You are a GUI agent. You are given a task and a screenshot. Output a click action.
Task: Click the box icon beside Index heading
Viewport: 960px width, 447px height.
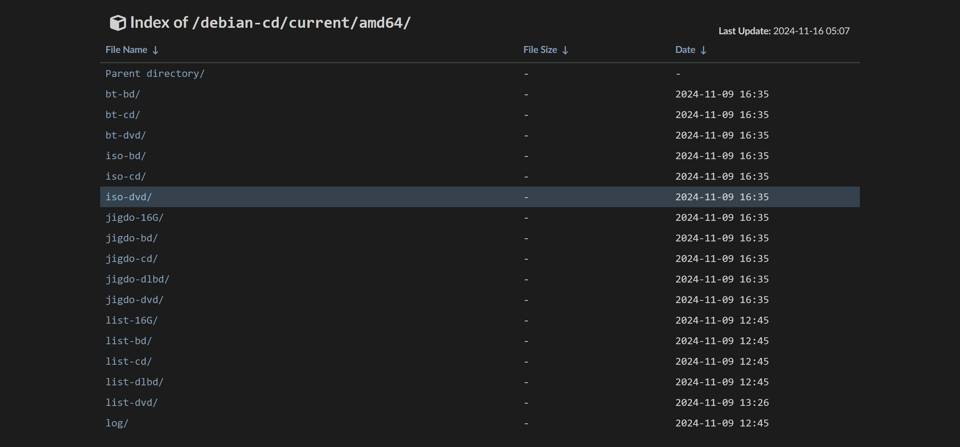click(x=117, y=23)
